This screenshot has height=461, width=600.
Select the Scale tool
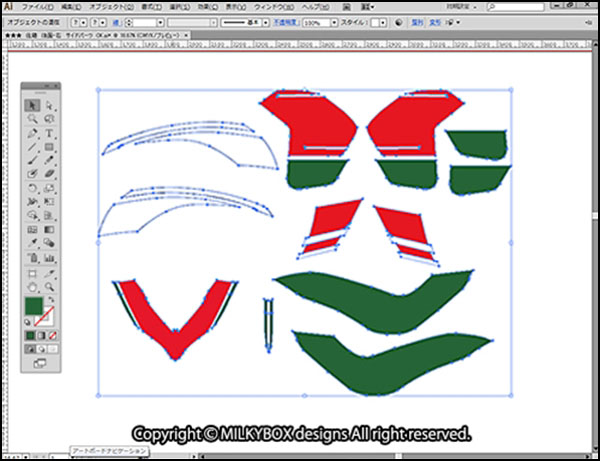(x=49, y=188)
